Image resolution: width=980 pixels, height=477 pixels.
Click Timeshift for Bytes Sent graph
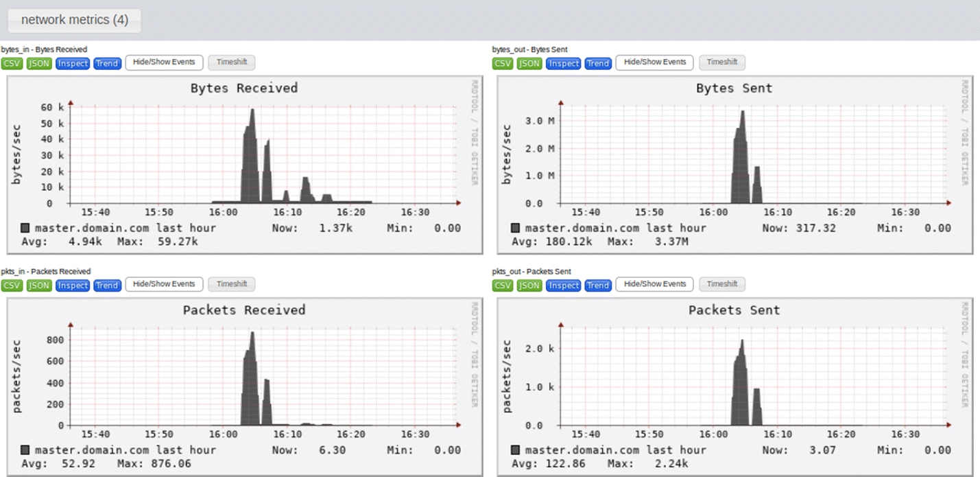point(722,62)
